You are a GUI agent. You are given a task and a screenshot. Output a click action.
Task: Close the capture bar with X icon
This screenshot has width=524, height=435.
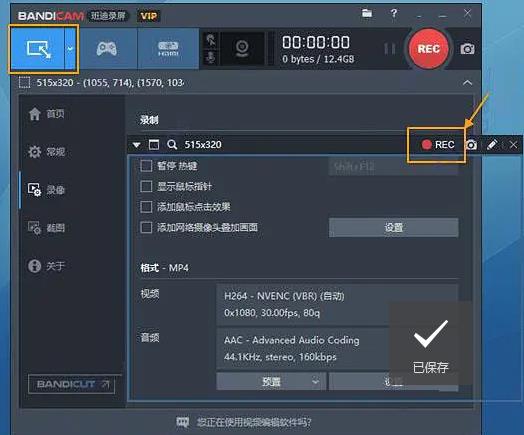tap(513, 145)
